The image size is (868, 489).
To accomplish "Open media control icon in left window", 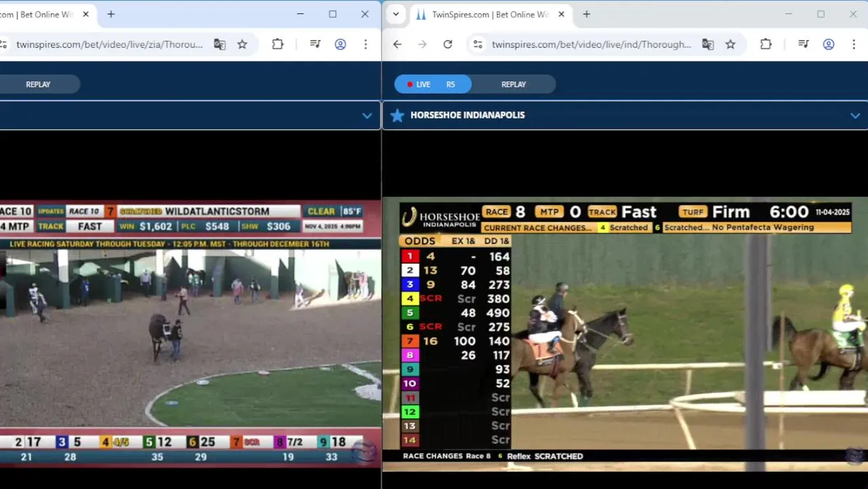I will [315, 44].
